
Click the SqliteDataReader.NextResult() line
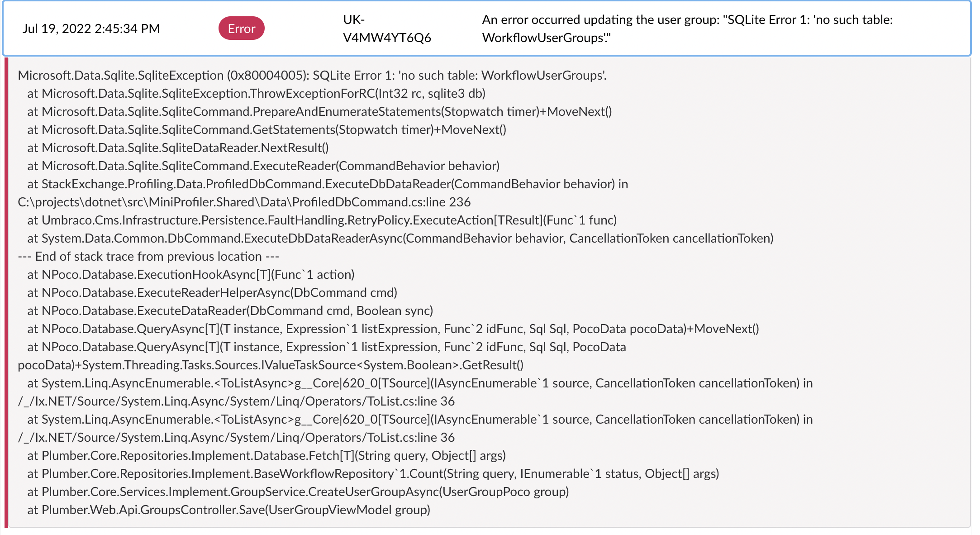pyautogui.click(x=178, y=148)
